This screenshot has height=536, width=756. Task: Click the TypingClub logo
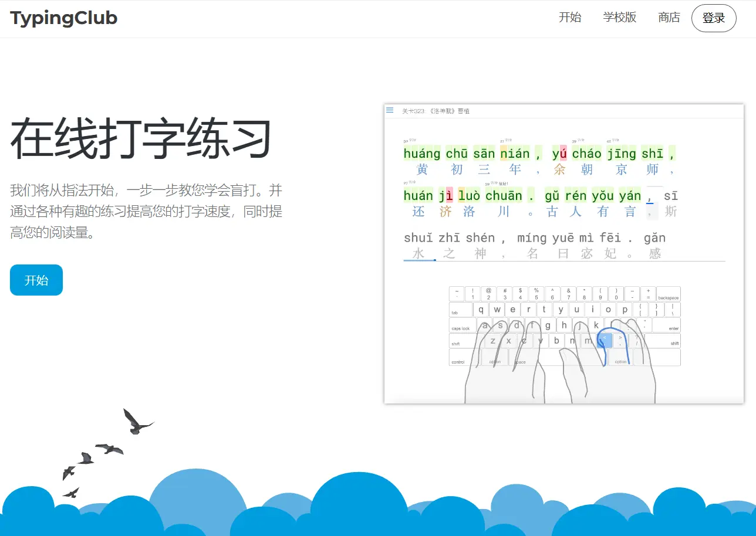63,18
